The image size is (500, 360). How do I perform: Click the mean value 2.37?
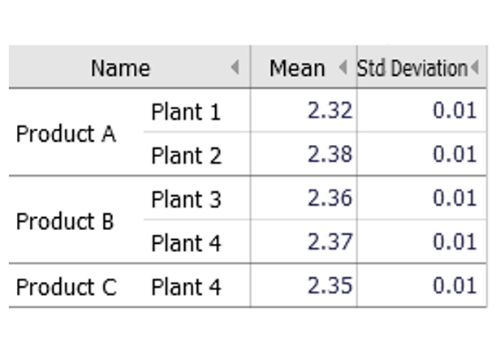tap(330, 242)
